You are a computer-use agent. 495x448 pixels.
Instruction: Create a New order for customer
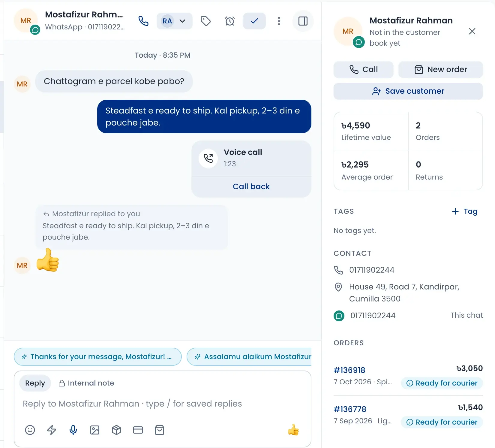[x=440, y=70]
